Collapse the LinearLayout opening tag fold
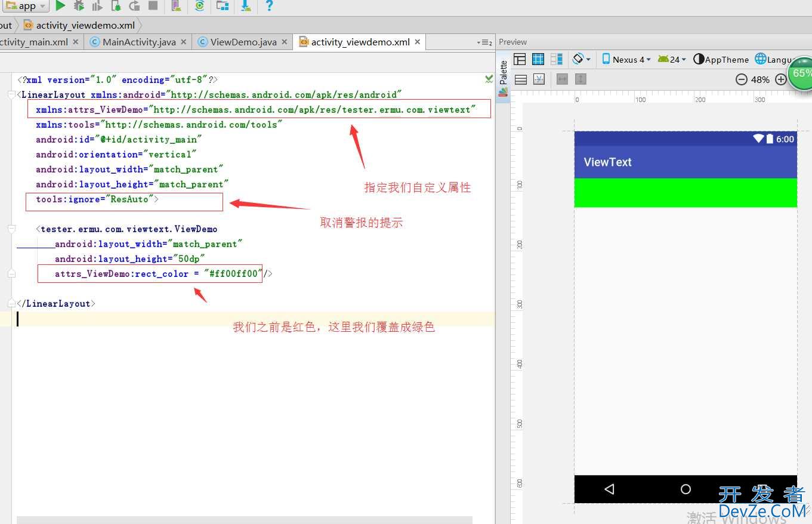The height and width of the screenshot is (524, 812). [x=11, y=95]
